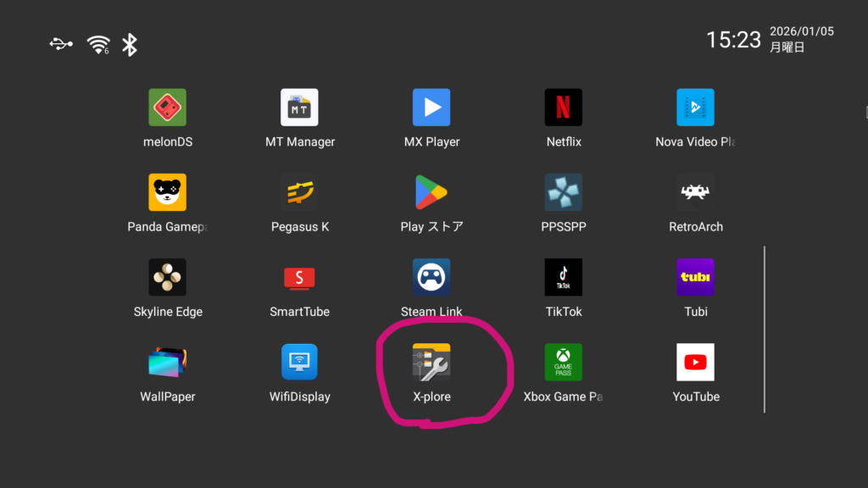This screenshot has width=868, height=488.
Task: Open the melonDS emulator app
Action: click(x=168, y=108)
